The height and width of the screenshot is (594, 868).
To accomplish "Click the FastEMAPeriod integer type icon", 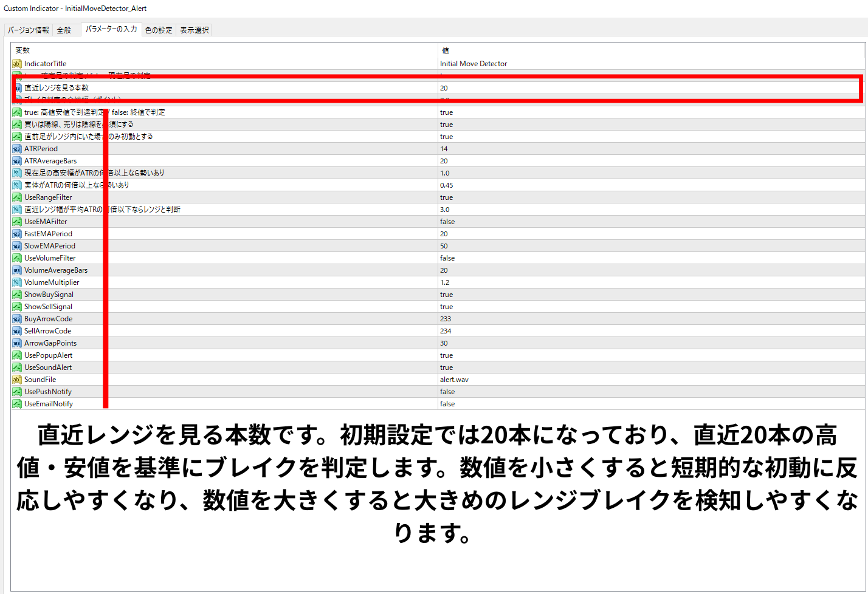I will [x=17, y=234].
